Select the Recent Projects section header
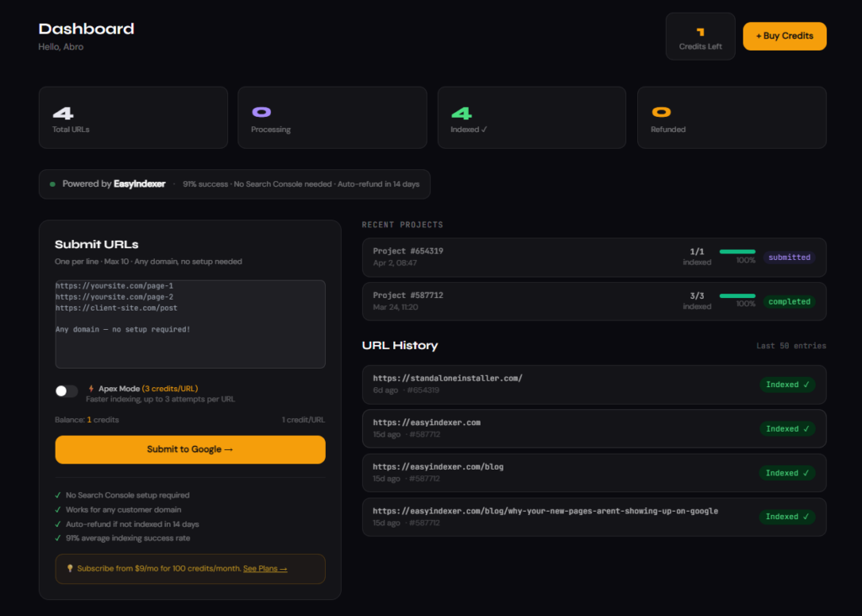862x616 pixels. point(402,225)
